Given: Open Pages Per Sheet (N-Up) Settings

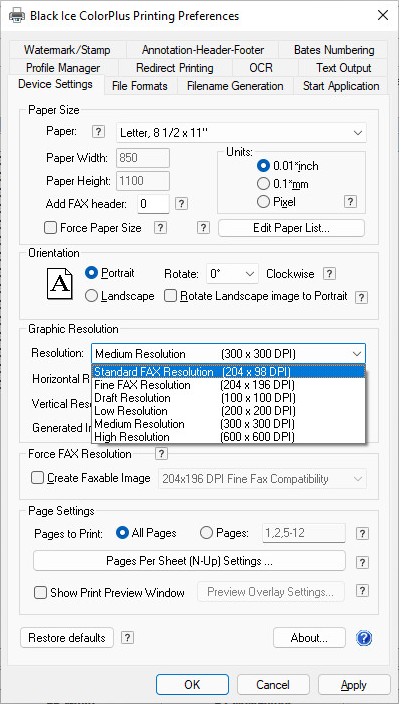Looking at the screenshot, I should (189, 561).
